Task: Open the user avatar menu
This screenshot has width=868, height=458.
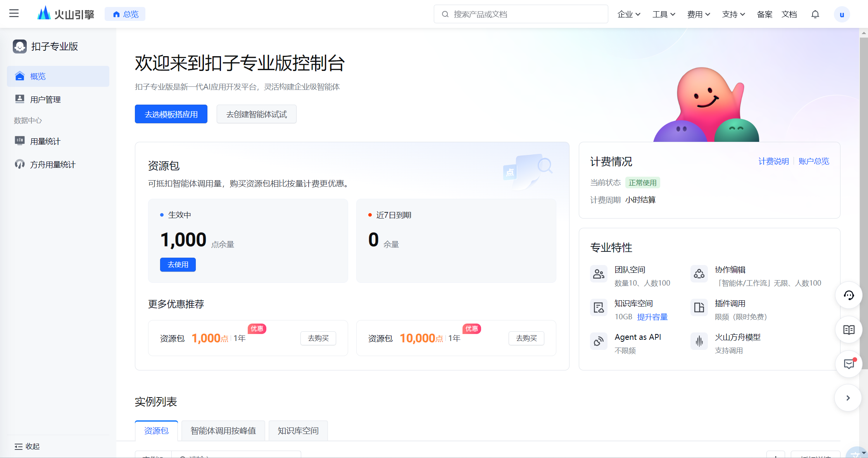Action: click(842, 14)
